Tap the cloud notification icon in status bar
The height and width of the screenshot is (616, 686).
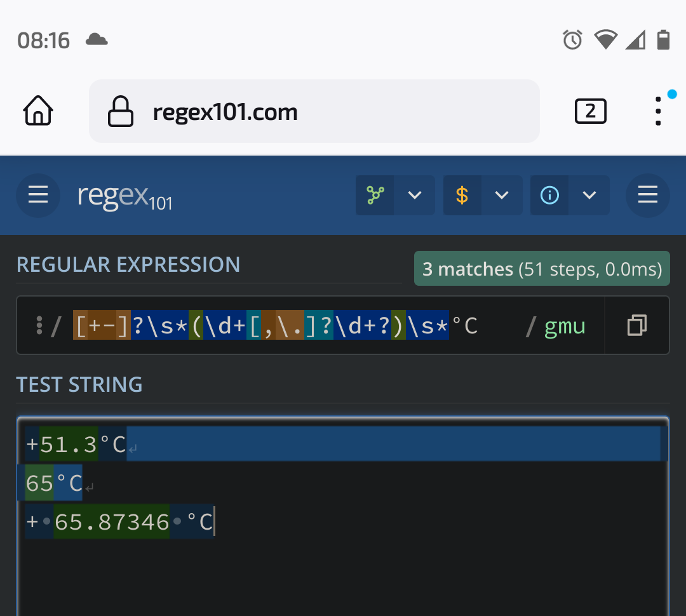[97, 40]
